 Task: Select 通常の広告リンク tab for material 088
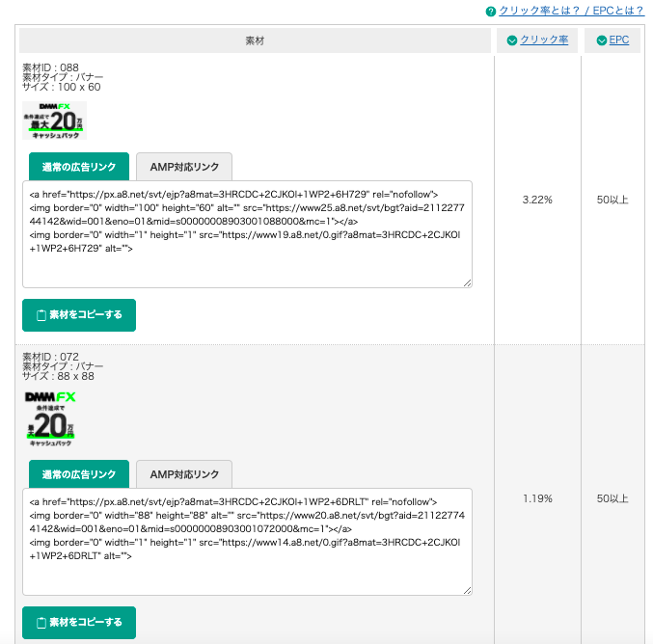click(x=78, y=167)
